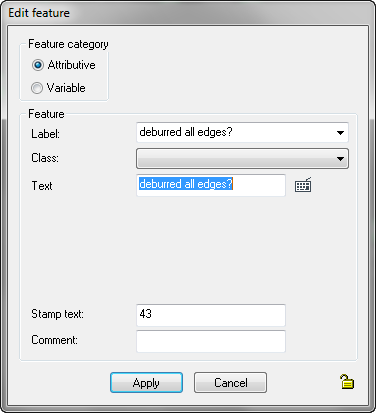376x413 pixels.
Task: Open the empty Class combo box
Action: [x=242, y=159]
